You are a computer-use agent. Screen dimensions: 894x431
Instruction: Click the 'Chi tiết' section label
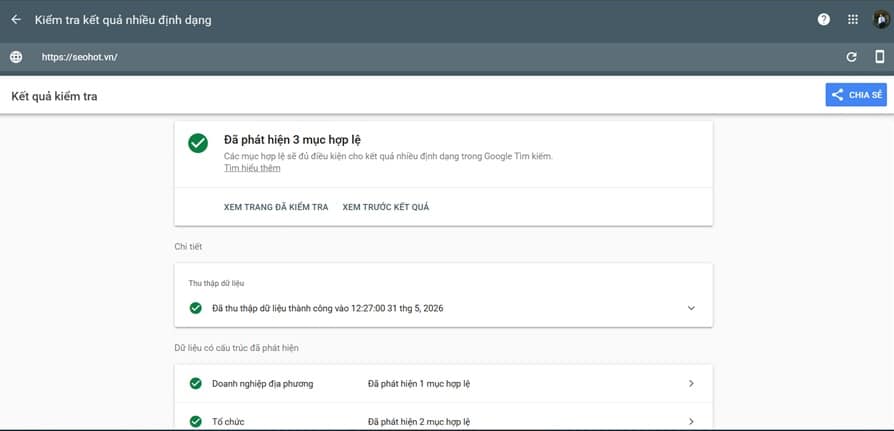[188, 247]
